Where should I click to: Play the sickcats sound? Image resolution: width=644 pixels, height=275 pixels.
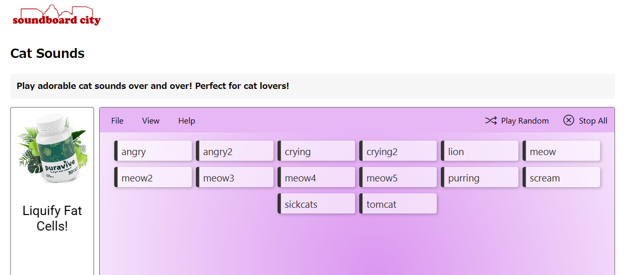316,204
